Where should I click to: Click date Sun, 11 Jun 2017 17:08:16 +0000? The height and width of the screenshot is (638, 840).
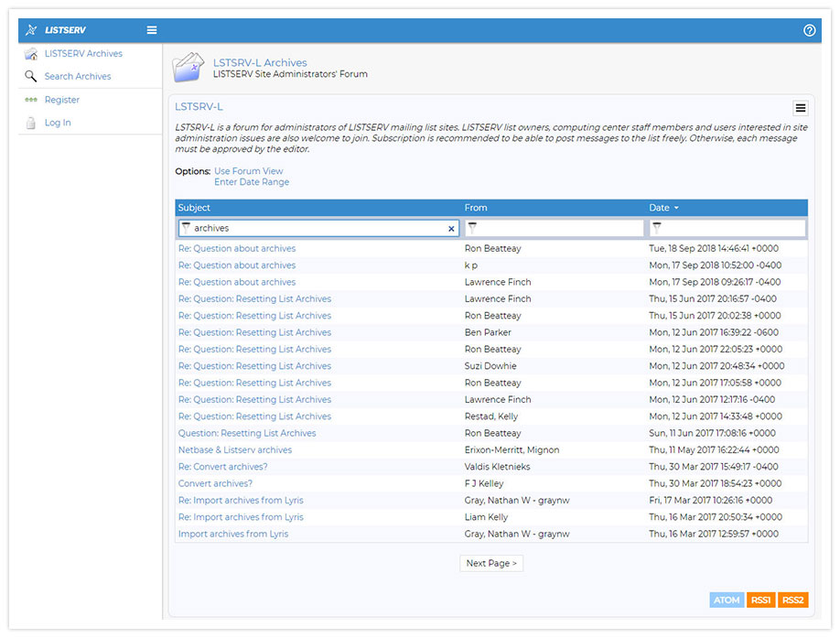tap(712, 433)
